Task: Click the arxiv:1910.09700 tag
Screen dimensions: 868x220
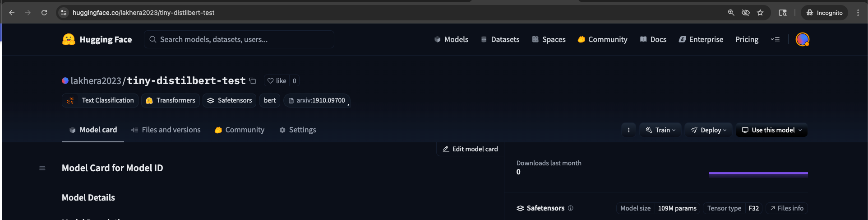Action: click(x=317, y=100)
